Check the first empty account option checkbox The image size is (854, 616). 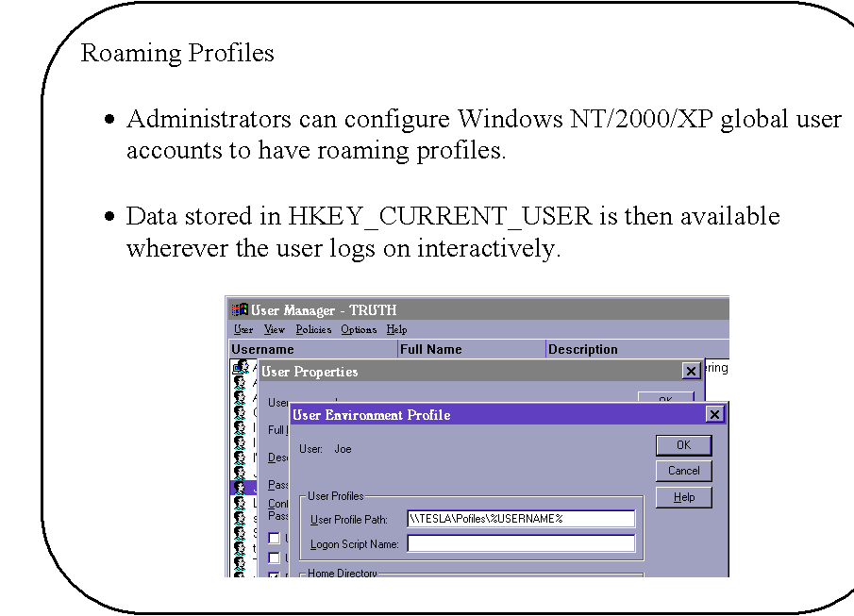[x=274, y=538]
